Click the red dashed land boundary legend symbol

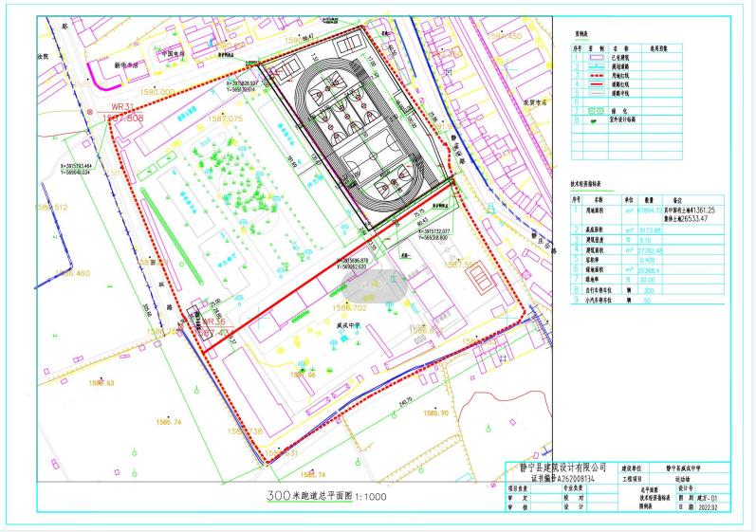[596, 76]
